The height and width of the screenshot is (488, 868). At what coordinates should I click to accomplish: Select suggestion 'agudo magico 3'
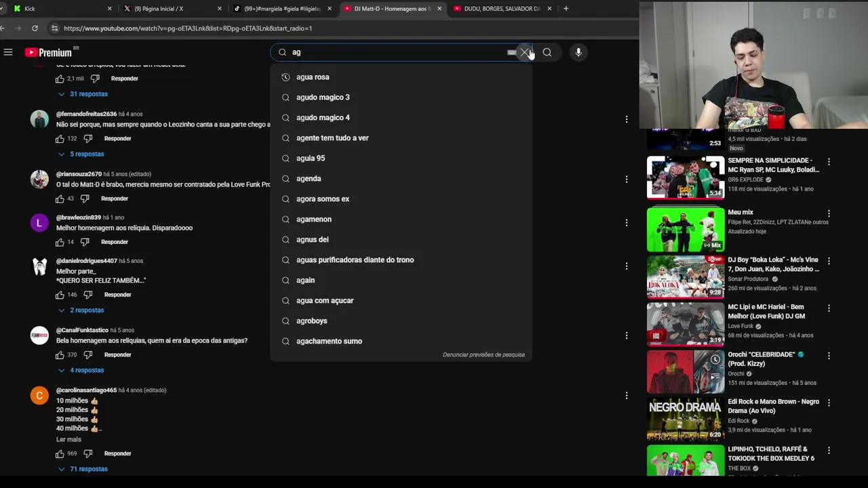[401, 98]
